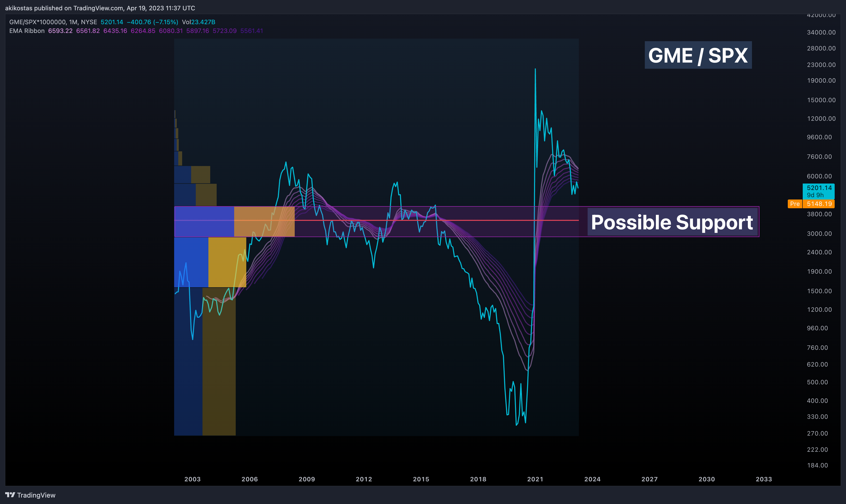Click the 2006 label on the time axis
This screenshot has width=846, height=504.
point(249,479)
